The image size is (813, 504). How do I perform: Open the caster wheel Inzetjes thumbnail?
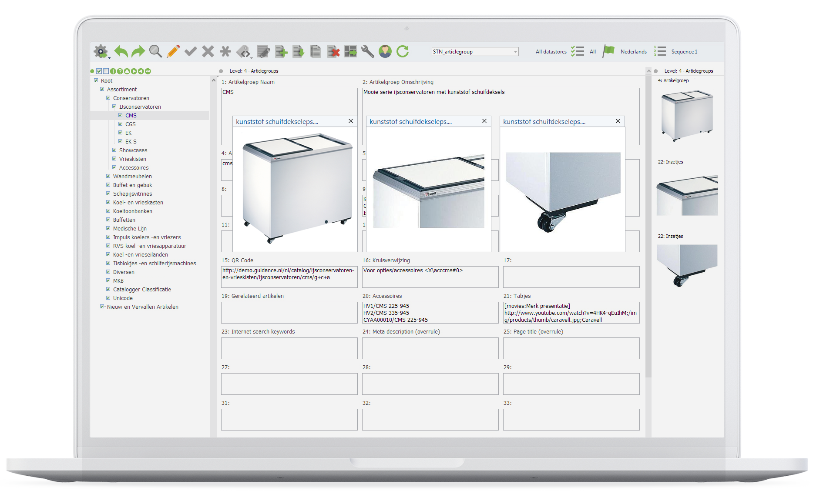pyautogui.click(x=687, y=266)
